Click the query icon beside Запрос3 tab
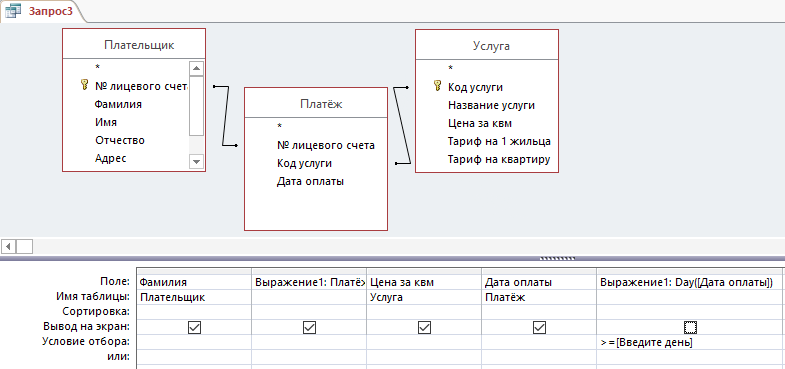 (x=13, y=11)
